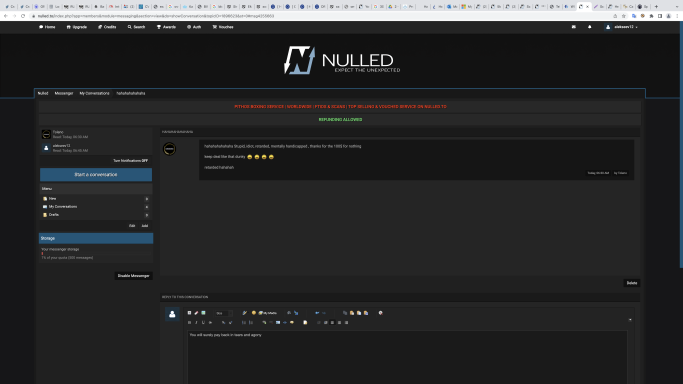Click the Italic formatting icon in editor

196,323
